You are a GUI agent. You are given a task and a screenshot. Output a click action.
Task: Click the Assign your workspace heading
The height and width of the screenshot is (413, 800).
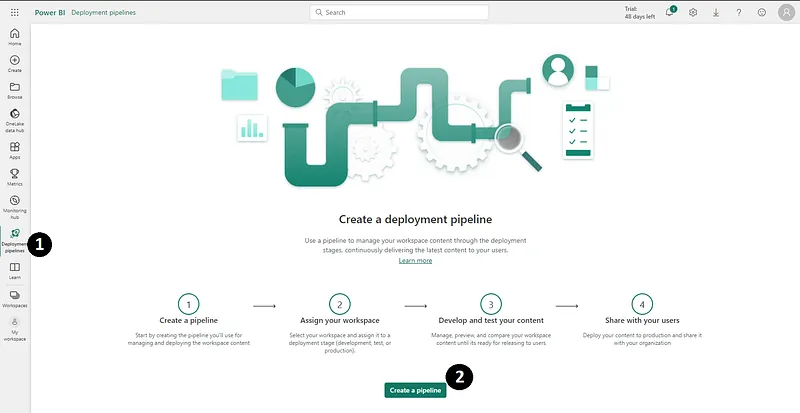[340, 321]
